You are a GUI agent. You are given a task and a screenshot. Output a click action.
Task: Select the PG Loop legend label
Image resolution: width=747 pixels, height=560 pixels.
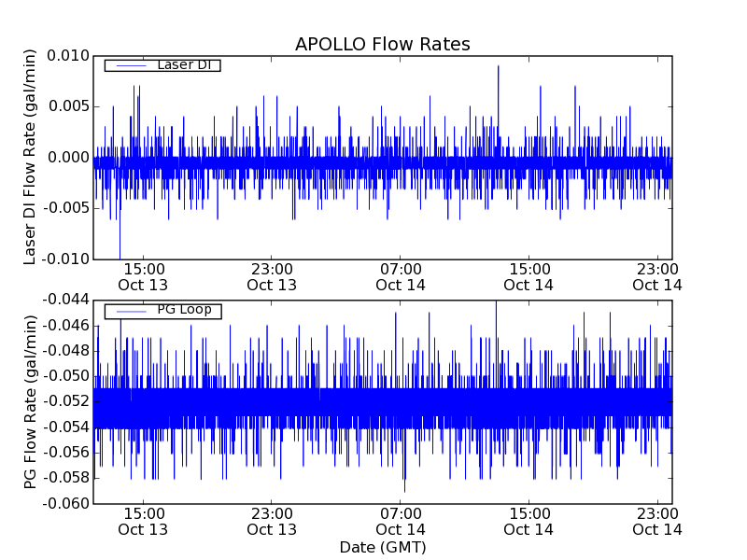pyautogui.click(x=184, y=310)
